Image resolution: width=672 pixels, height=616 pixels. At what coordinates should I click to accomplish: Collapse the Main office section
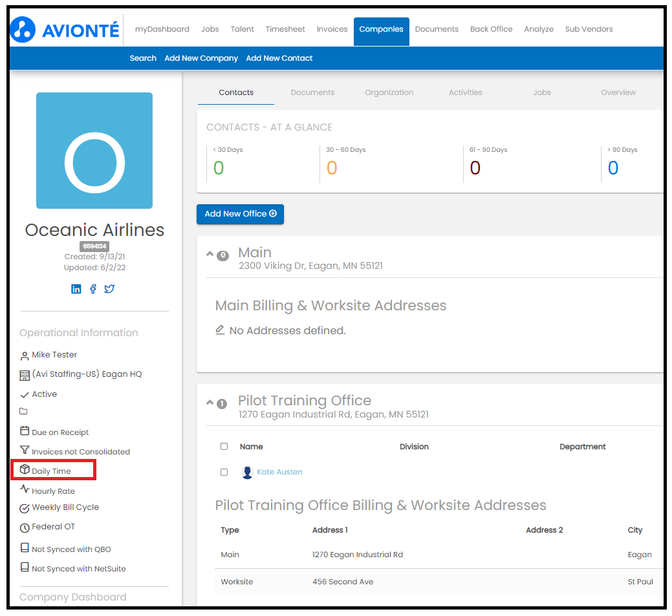(210, 253)
